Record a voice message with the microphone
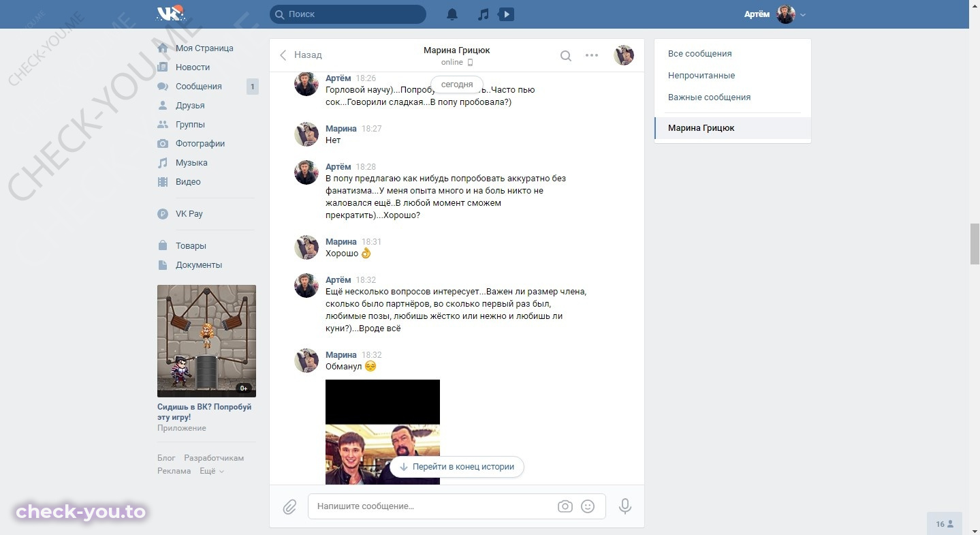The height and width of the screenshot is (535, 980). point(625,506)
